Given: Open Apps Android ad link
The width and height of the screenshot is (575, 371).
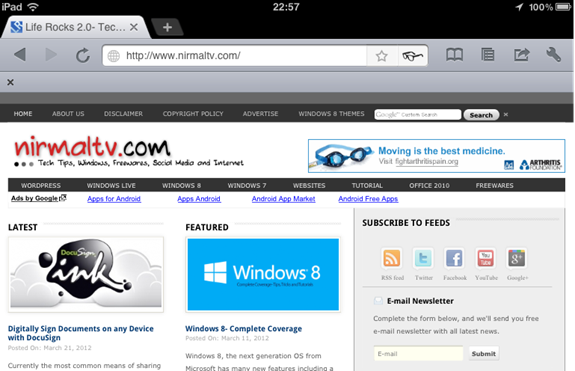Looking at the screenshot, I should click(x=199, y=199).
